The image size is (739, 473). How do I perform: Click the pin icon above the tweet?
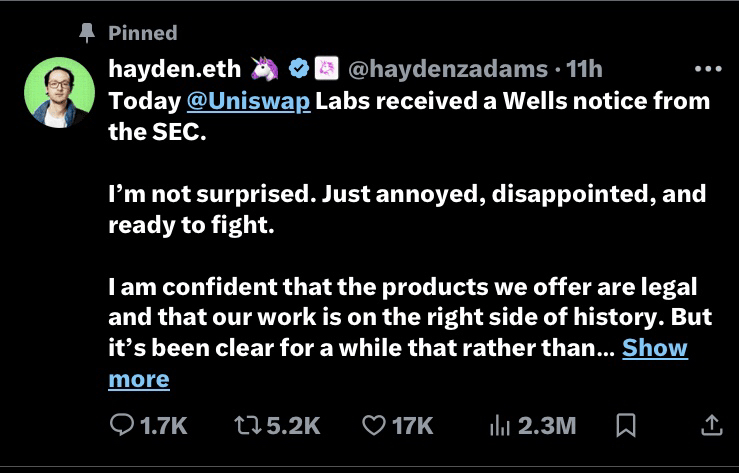tap(87, 33)
